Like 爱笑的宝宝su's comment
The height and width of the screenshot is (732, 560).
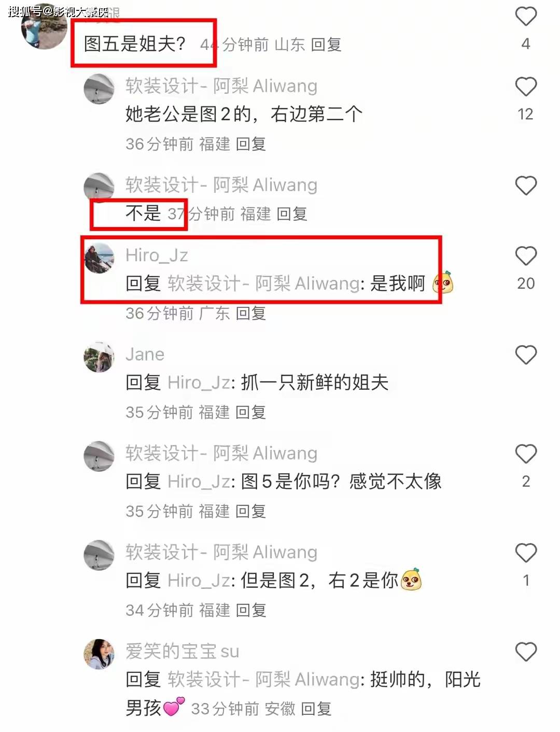pos(525,652)
